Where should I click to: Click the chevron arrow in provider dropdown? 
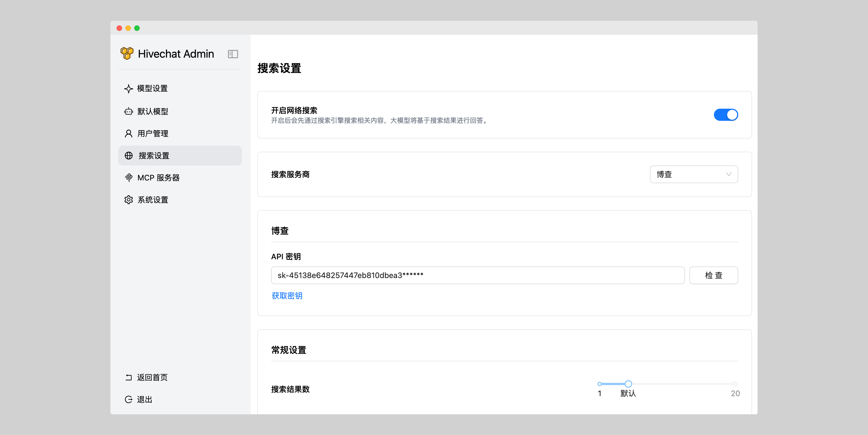click(729, 174)
